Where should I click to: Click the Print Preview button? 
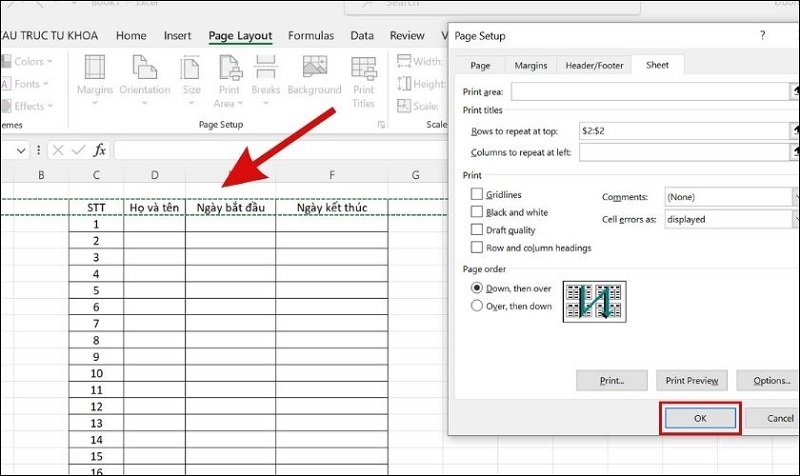click(x=690, y=381)
